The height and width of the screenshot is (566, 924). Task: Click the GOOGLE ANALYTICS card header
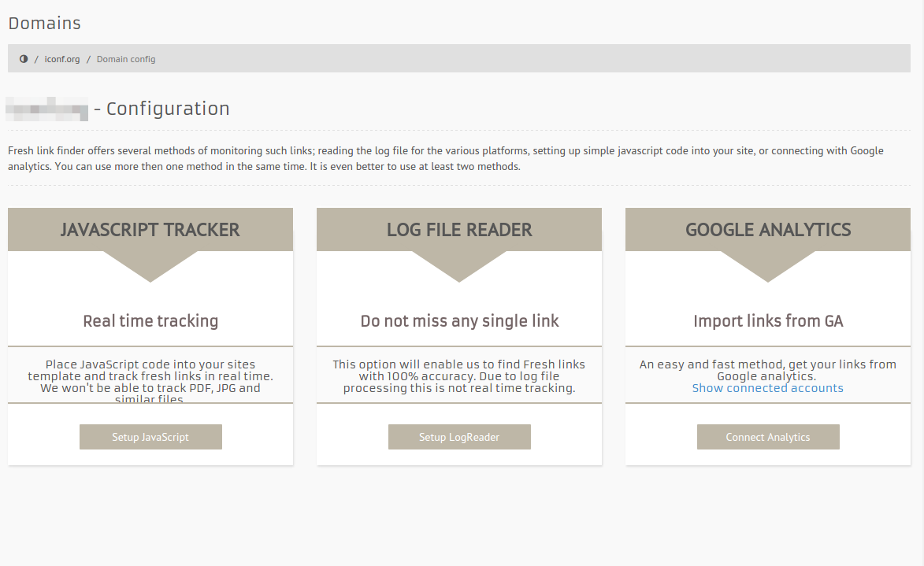point(768,230)
